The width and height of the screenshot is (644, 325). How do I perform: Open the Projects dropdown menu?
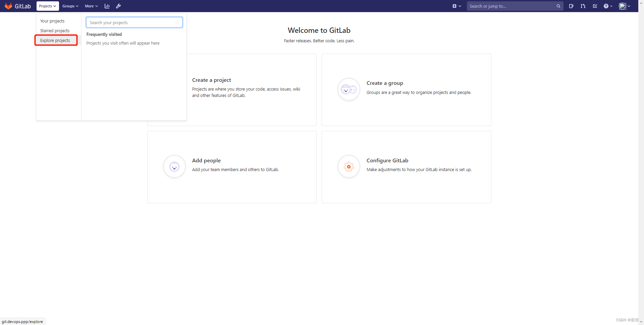[x=48, y=6]
